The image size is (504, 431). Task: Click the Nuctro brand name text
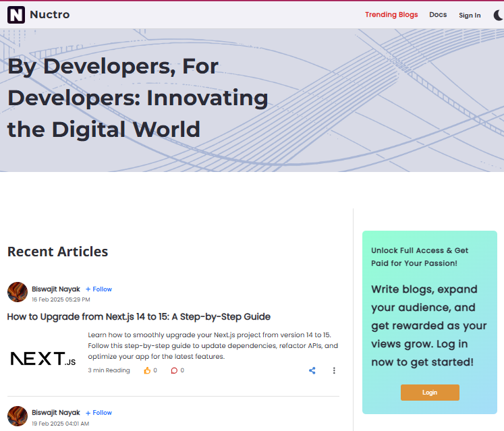[50, 15]
